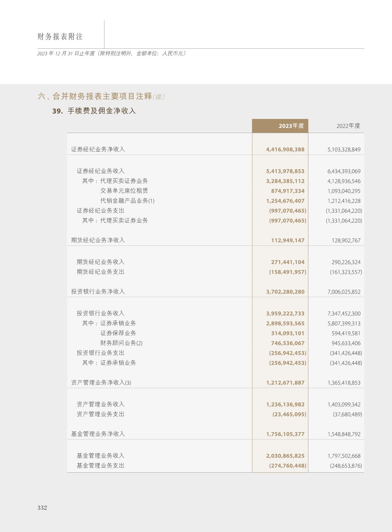Click the 基金管理业务支出 row label
The width and height of the screenshot is (392, 532).
pyautogui.click(x=100, y=465)
